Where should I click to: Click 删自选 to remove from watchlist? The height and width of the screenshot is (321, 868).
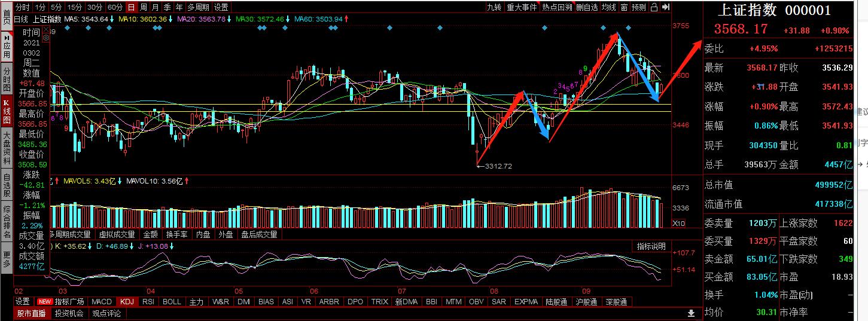[587, 7]
